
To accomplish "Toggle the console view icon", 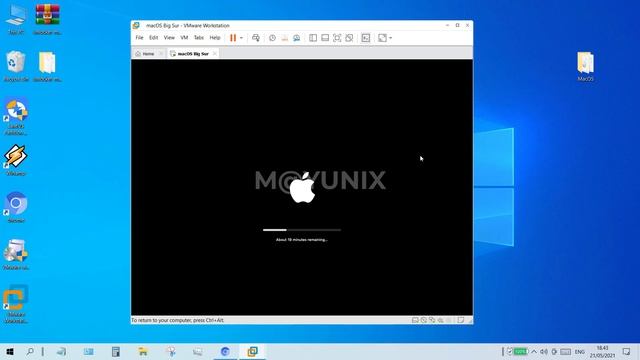I will pyautogui.click(x=366, y=38).
